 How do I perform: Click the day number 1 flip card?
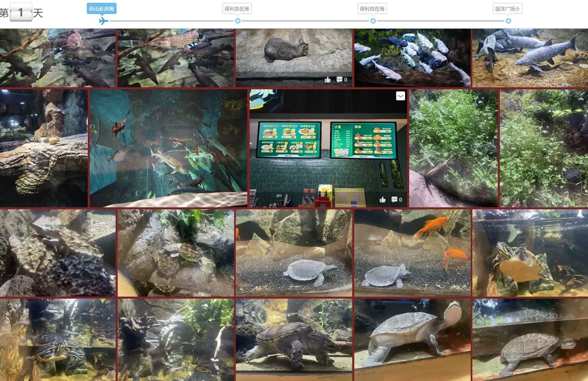[21, 13]
